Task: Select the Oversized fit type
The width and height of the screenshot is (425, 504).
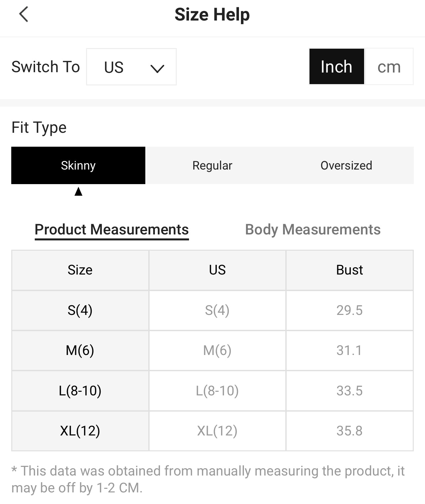Action: coord(346,165)
